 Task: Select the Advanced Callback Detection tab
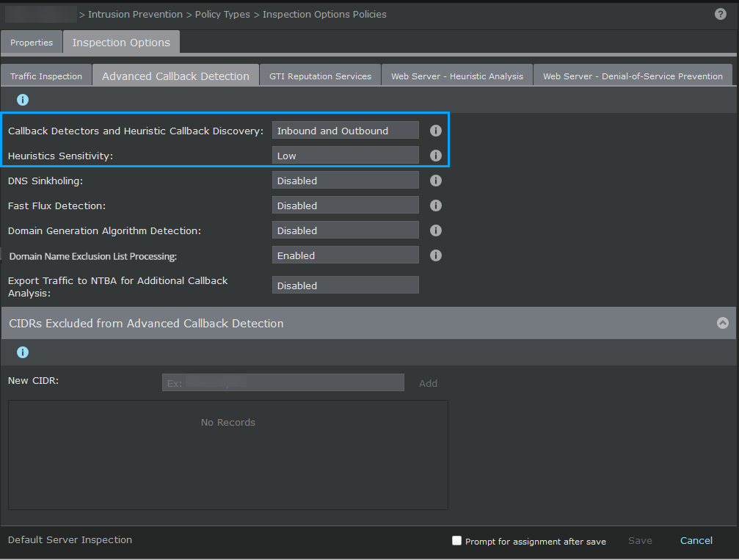tap(176, 76)
